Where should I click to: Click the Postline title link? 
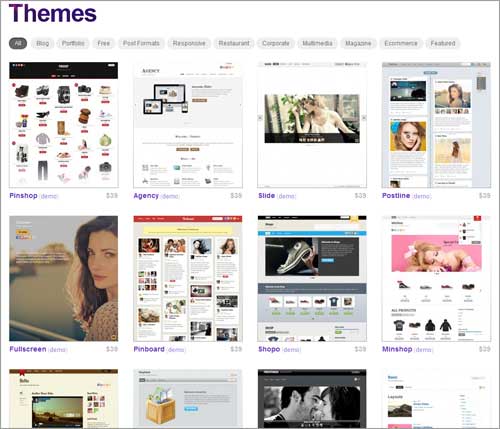pos(396,196)
